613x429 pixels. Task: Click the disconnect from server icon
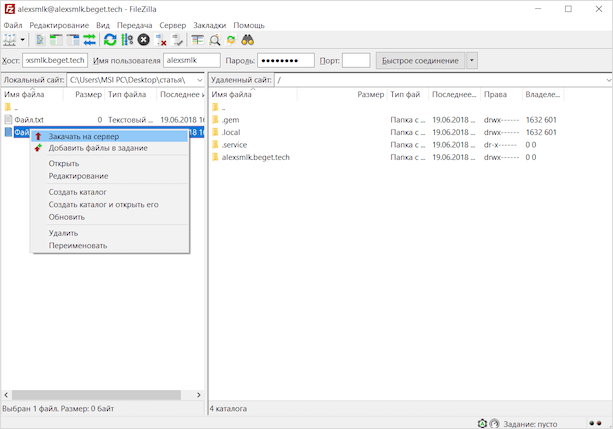(x=161, y=40)
